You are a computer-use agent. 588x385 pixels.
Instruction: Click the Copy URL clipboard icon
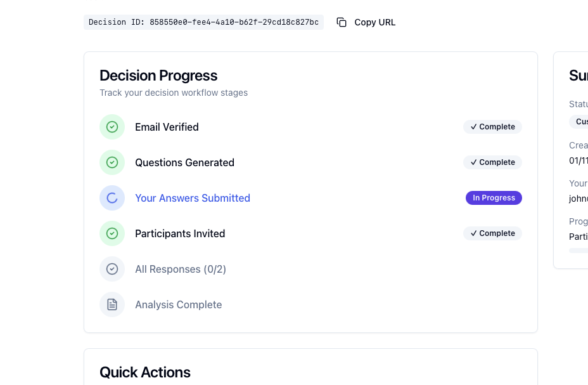tap(342, 22)
